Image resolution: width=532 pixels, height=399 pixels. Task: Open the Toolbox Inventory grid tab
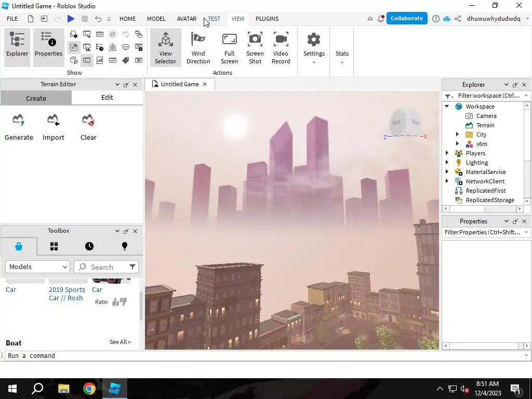pyautogui.click(x=54, y=246)
